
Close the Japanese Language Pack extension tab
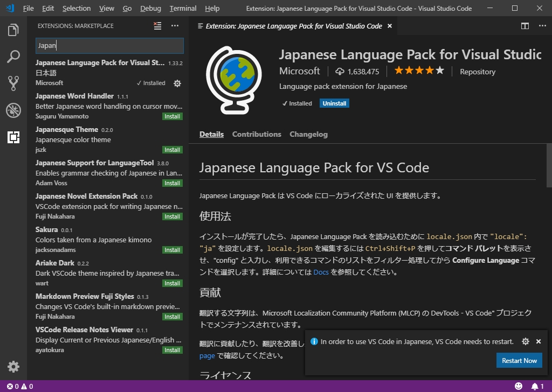pyautogui.click(x=390, y=26)
